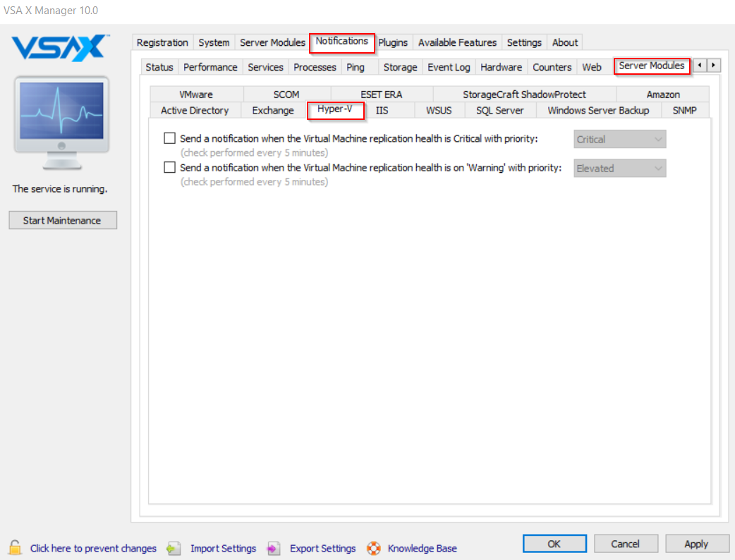This screenshot has height=560, width=735.
Task: Select the Performance sub-tab
Action: coord(210,68)
